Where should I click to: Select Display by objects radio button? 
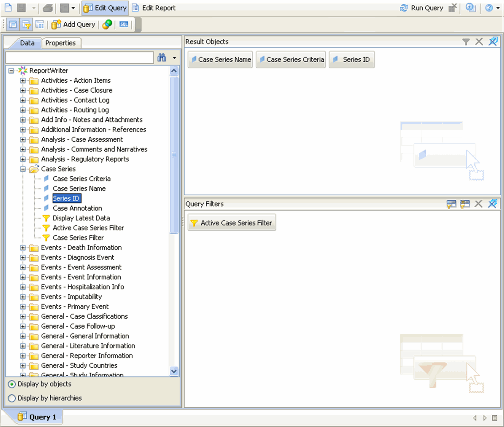tap(12, 384)
